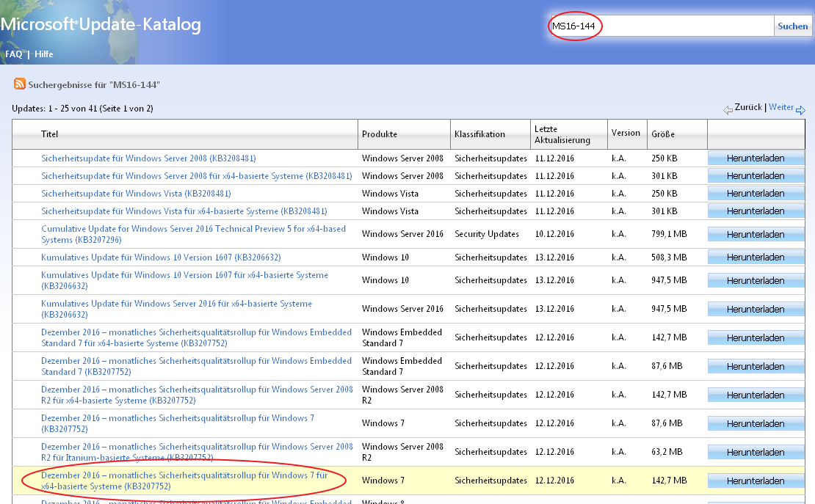Open rollup for Windows Embedded Standard 7 (KB3207752) link

[x=197, y=366]
